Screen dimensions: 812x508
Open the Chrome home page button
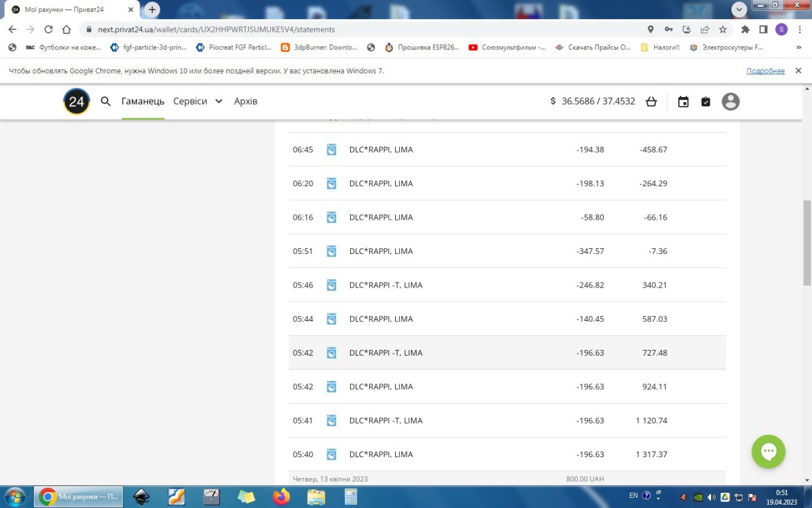(67, 29)
